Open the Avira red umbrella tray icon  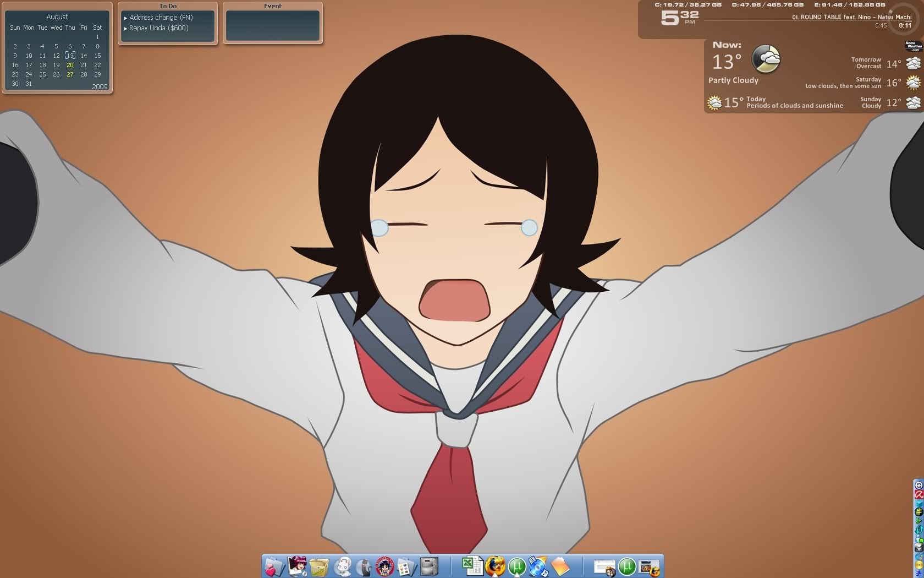point(919,494)
